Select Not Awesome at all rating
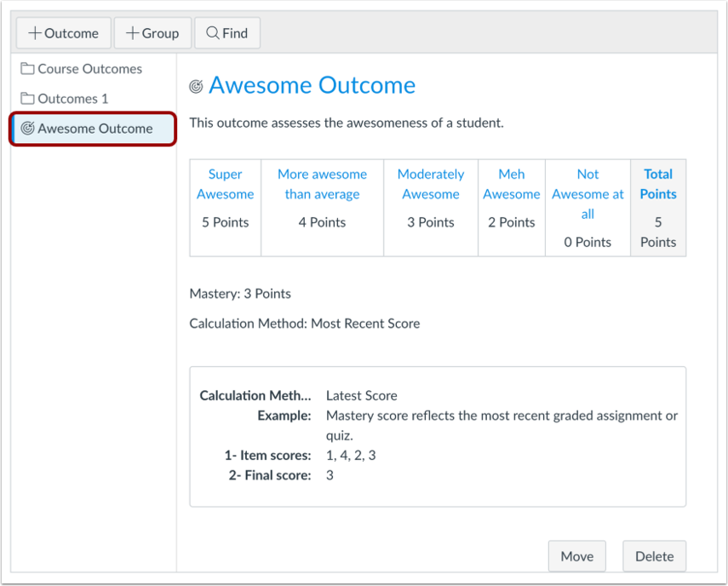The width and height of the screenshot is (728, 586). (588, 208)
